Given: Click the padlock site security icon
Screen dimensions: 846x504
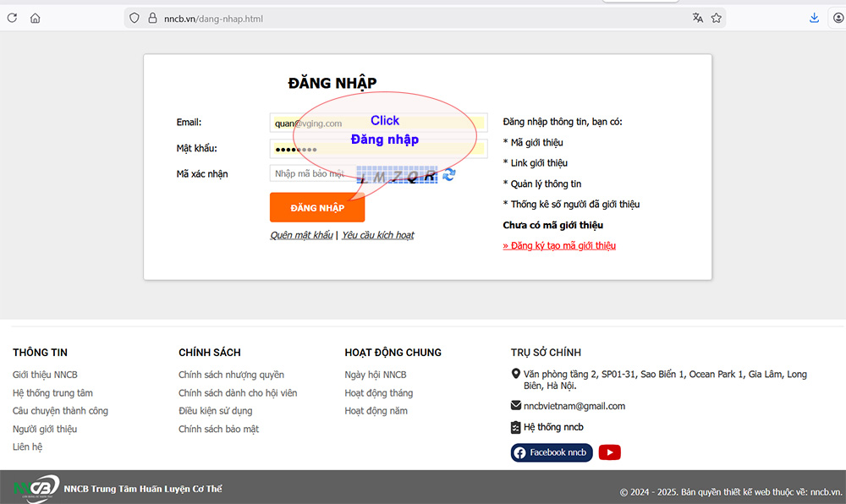Looking at the screenshot, I should click(152, 18).
